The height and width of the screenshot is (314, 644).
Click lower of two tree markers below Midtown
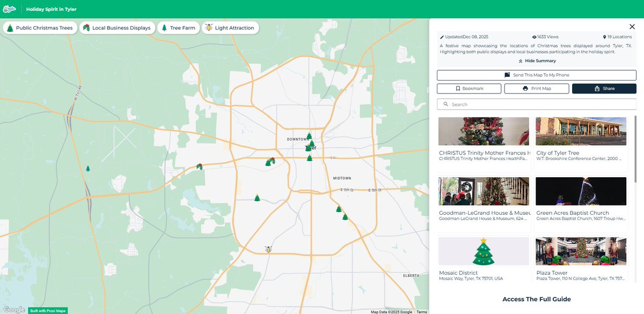click(x=345, y=217)
